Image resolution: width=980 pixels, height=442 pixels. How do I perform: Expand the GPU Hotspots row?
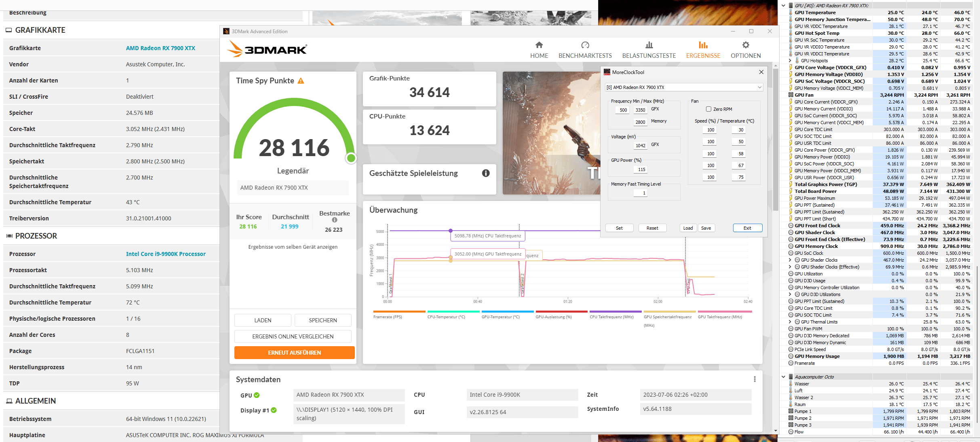pos(790,61)
